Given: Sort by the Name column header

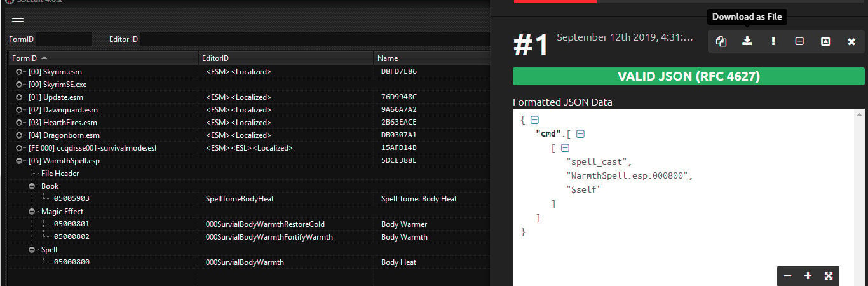Looking at the screenshot, I should click(x=431, y=58).
